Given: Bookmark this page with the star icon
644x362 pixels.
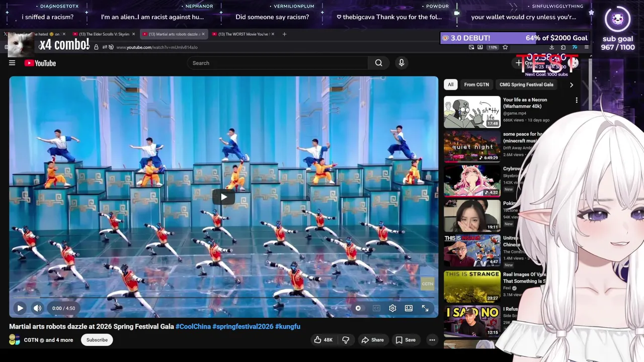Looking at the screenshot, I should (x=505, y=47).
